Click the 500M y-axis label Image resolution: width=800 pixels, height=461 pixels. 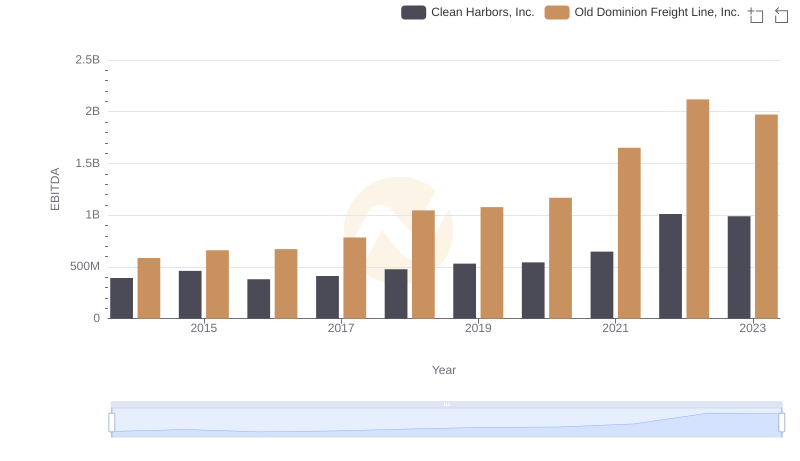point(85,266)
